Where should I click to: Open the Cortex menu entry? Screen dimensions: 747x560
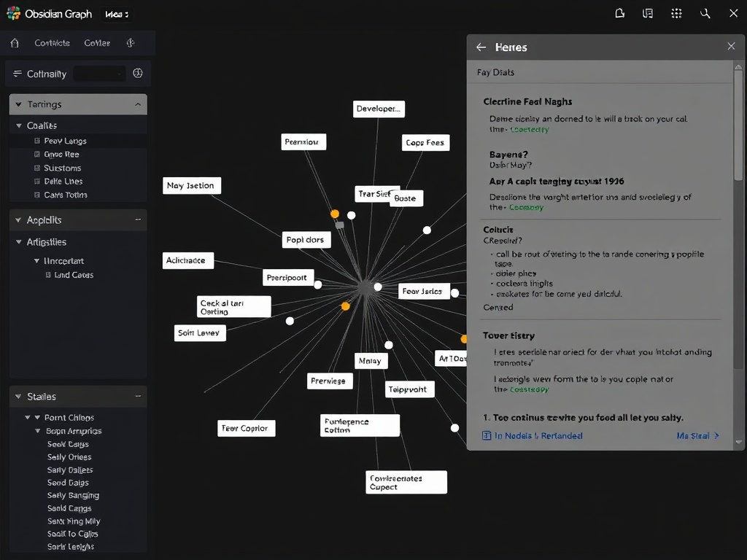[97, 43]
